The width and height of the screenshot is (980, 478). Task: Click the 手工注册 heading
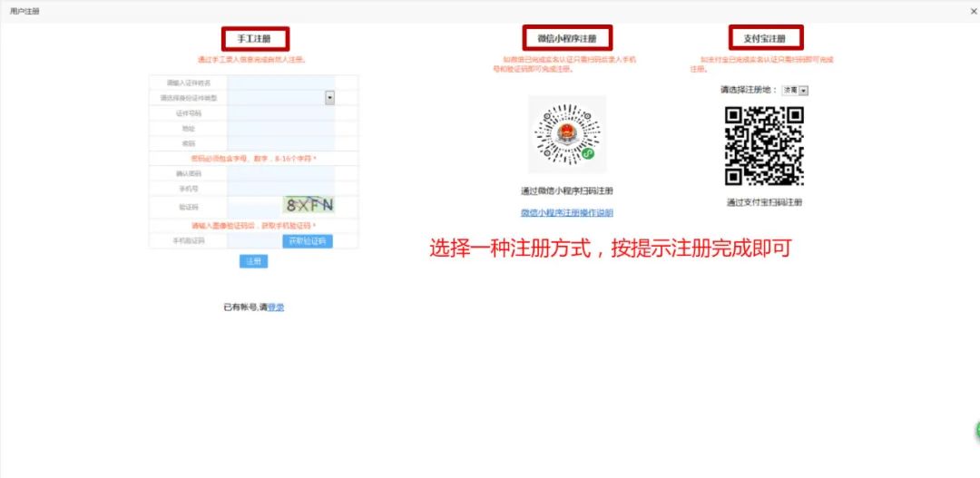tap(254, 39)
